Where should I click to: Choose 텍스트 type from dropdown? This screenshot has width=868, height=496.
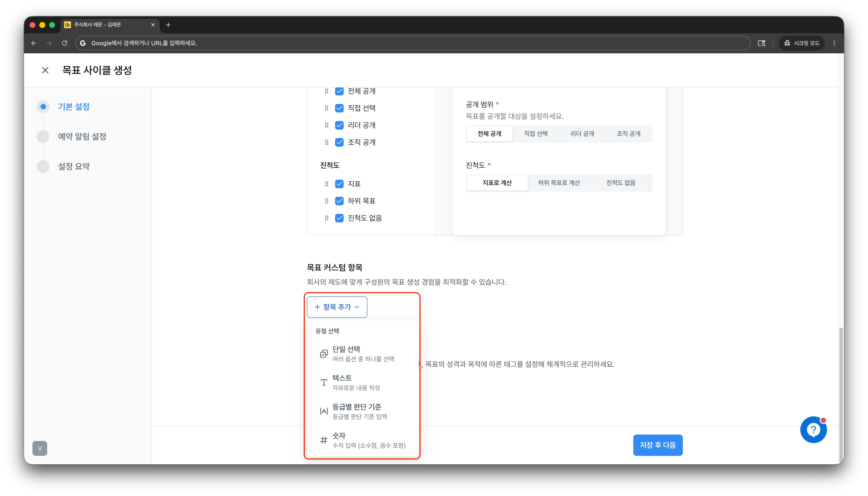[362, 382]
